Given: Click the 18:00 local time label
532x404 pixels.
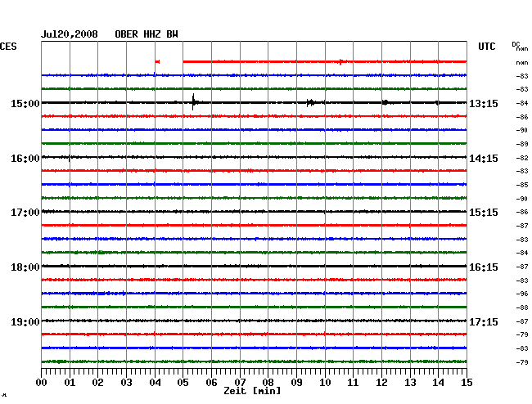Looking at the screenshot, I should point(25,267).
